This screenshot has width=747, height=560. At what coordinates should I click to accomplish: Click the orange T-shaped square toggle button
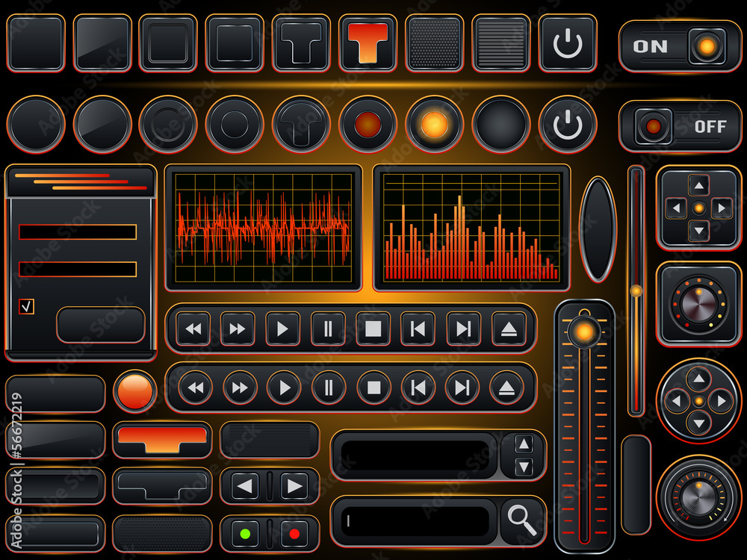pyautogui.click(x=368, y=43)
